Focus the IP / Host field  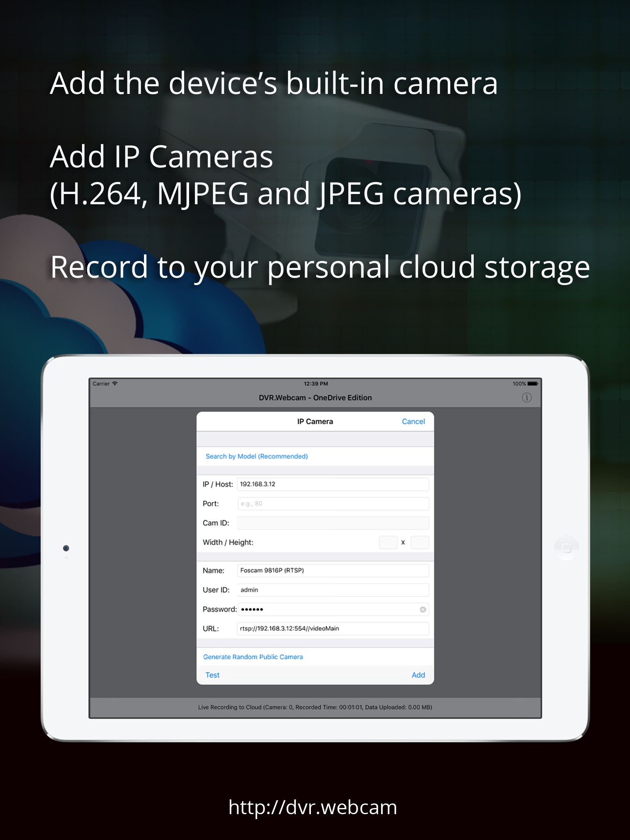(x=333, y=484)
